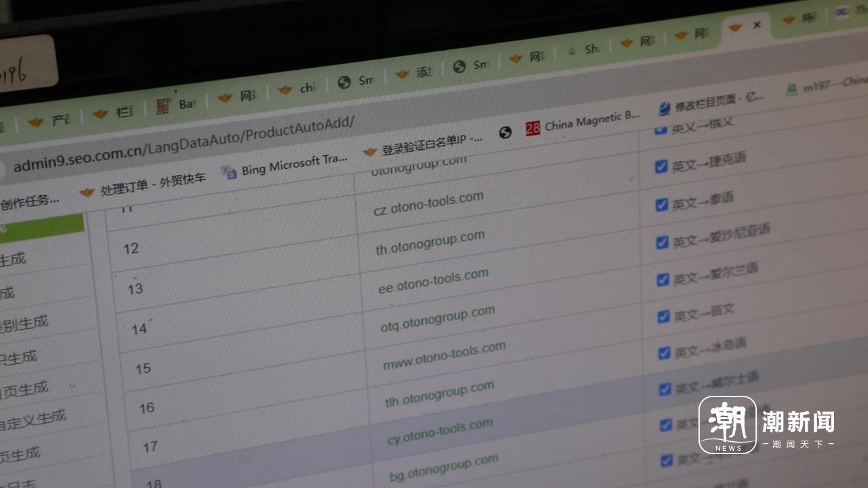Close the active browser tab

coord(757,25)
